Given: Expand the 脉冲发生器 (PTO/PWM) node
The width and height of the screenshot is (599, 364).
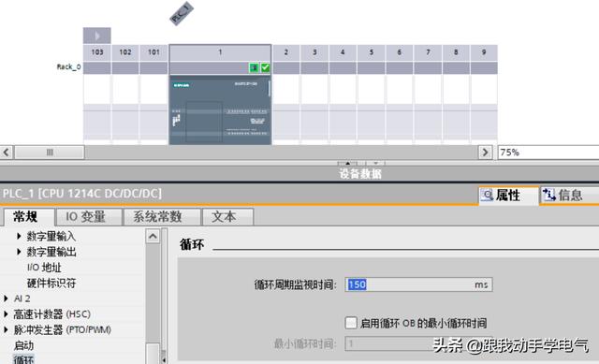Looking at the screenshot, I should pos(6,330).
